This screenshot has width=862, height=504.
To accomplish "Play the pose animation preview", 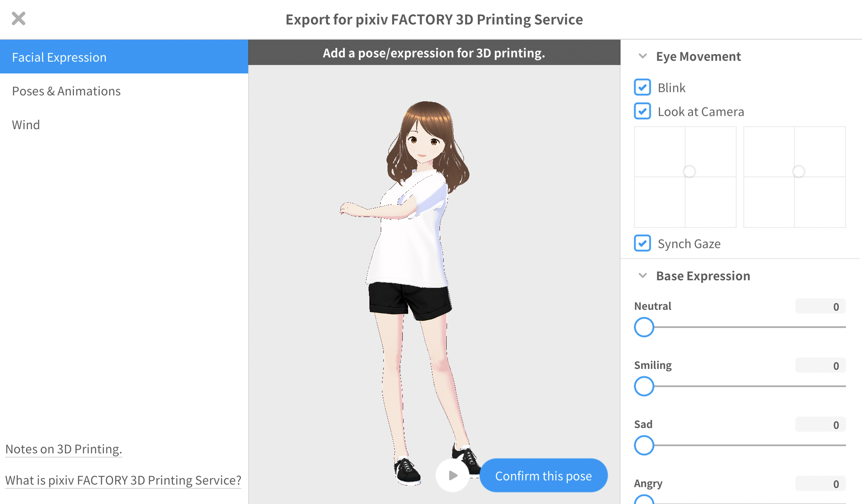I will (x=453, y=475).
